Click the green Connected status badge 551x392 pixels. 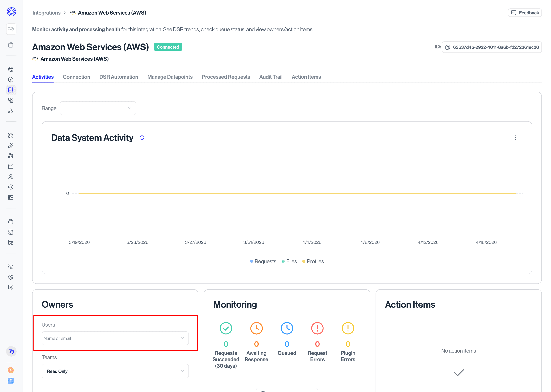click(x=168, y=47)
